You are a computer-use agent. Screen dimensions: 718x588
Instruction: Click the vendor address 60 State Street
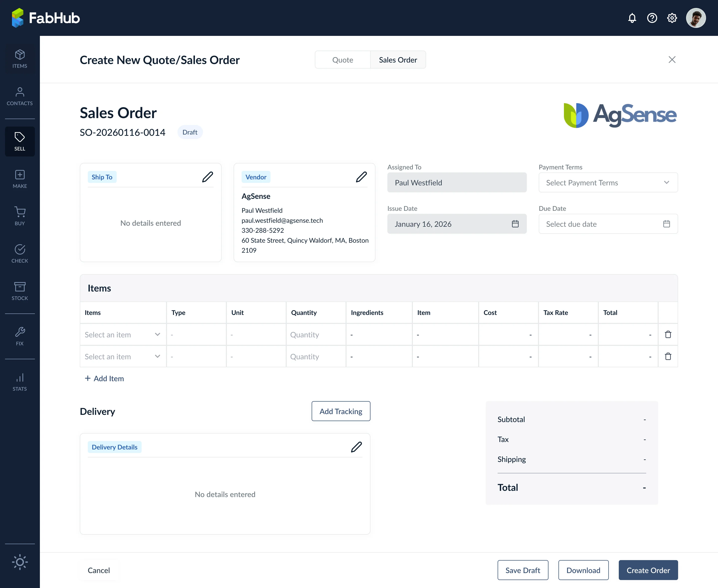[x=305, y=245]
